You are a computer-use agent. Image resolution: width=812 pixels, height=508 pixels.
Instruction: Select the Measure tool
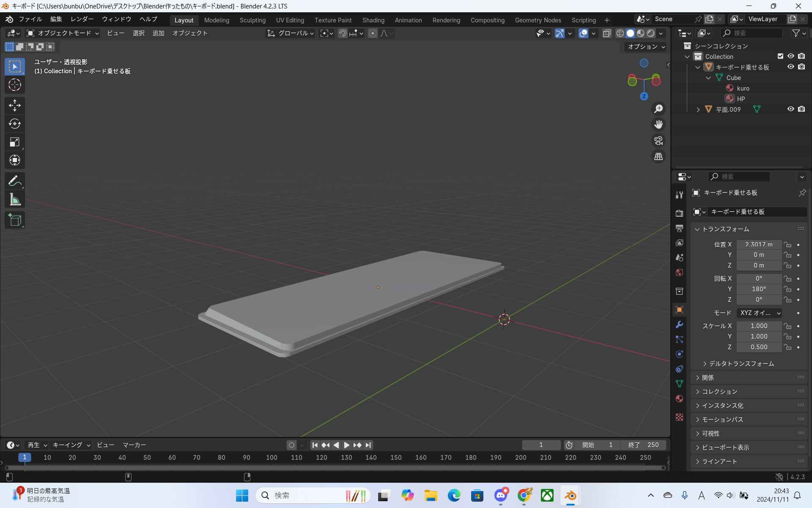coord(15,199)
